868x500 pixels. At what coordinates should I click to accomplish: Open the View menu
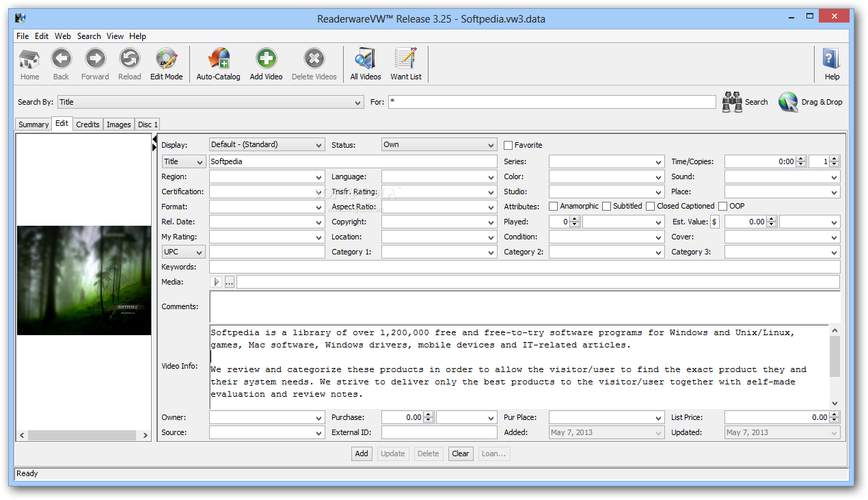click(x=115, y=36)
